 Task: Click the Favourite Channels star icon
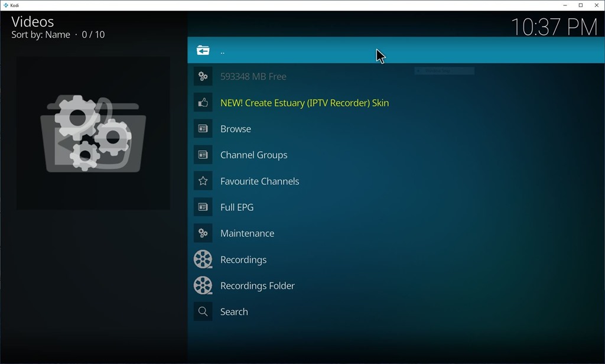[x=203, y=181]
